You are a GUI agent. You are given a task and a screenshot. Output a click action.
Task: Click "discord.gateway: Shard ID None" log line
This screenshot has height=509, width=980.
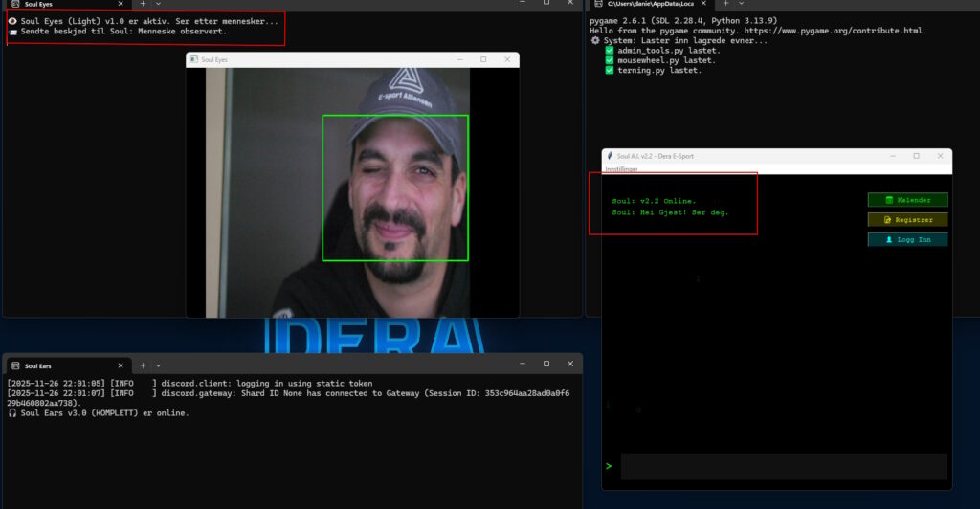pos(288,398)
